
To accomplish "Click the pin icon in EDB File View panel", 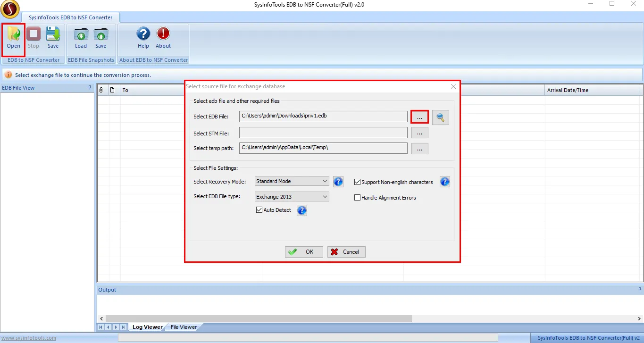I will [90, 88].
